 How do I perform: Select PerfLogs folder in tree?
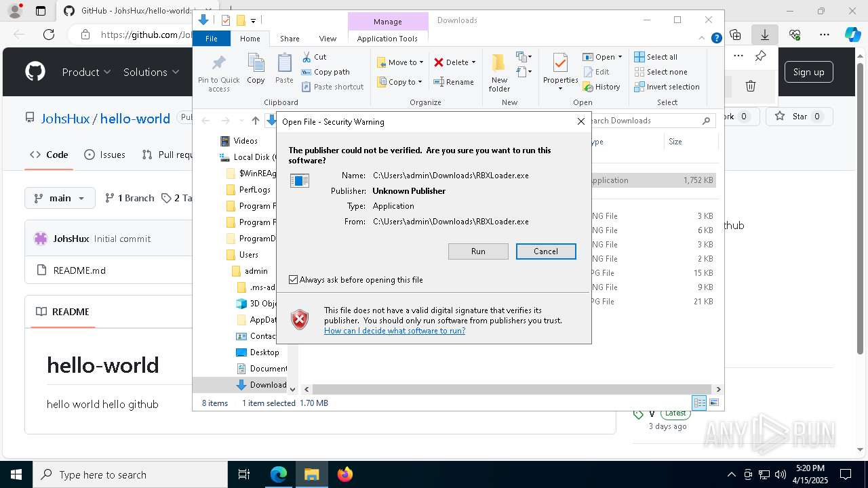pyautogui.click(x=254, y=190)
